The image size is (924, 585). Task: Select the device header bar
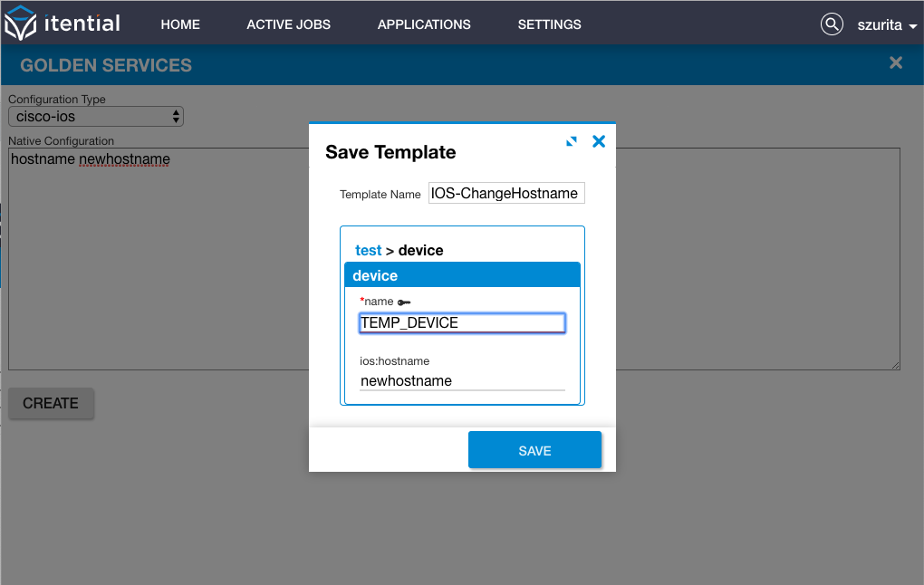(462, 275)
